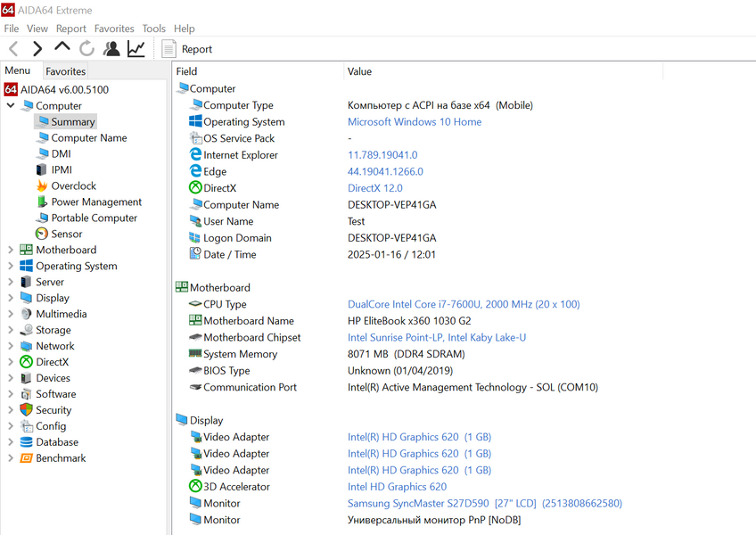Expand the Network tree node
This screenshot has height=535, width=756.
11,346
